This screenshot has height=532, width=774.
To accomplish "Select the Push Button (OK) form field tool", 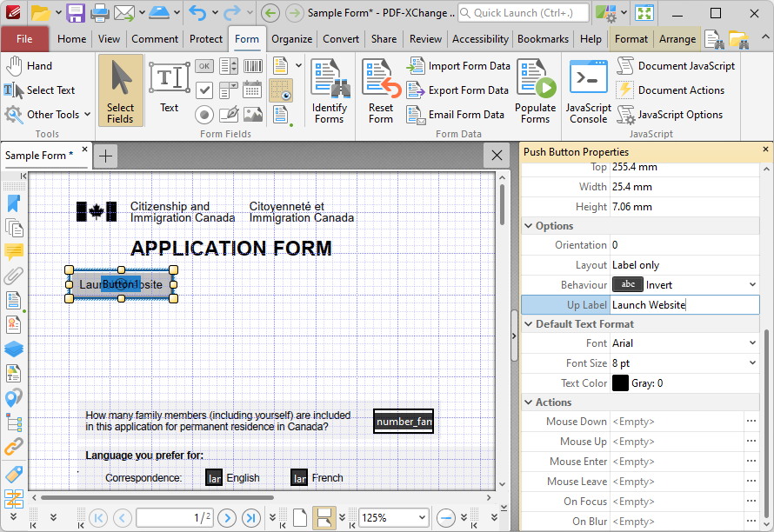I will 204,66.
